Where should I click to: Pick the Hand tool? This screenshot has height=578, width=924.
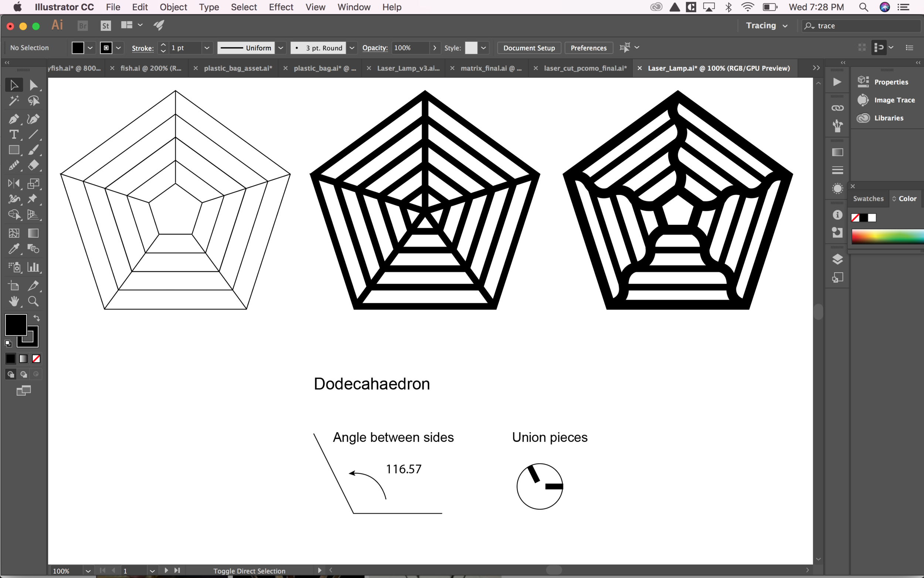(x=14, y=302)
